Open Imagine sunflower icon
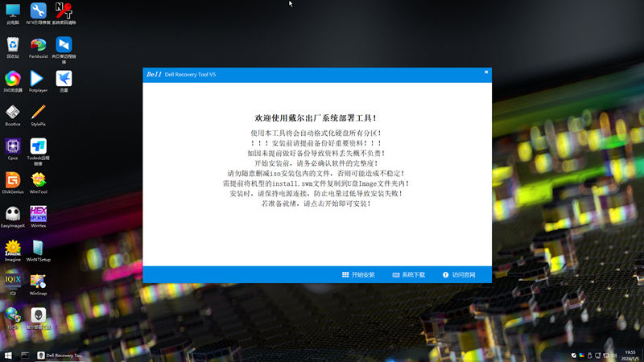644x362 pixels. (x=13, y=251)
